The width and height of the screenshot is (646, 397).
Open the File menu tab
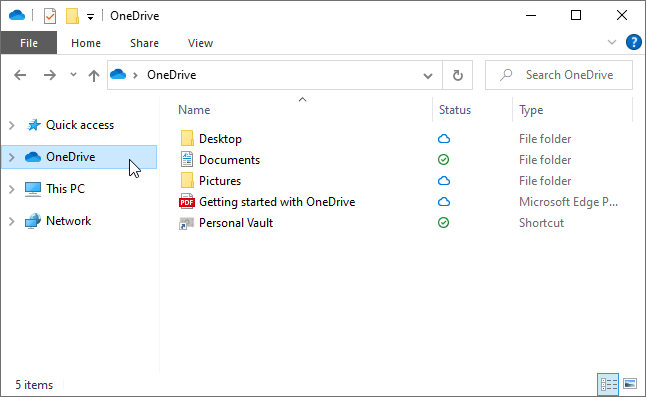click(29, 43)
